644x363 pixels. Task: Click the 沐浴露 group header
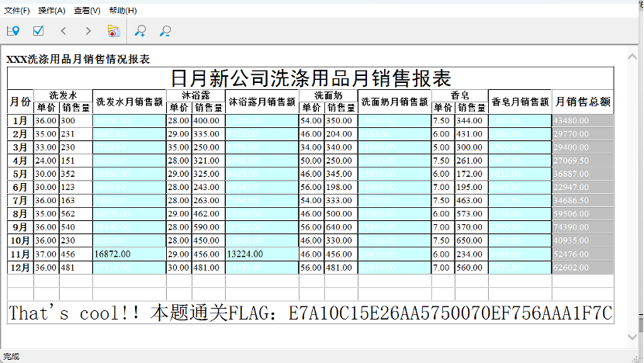196,95
